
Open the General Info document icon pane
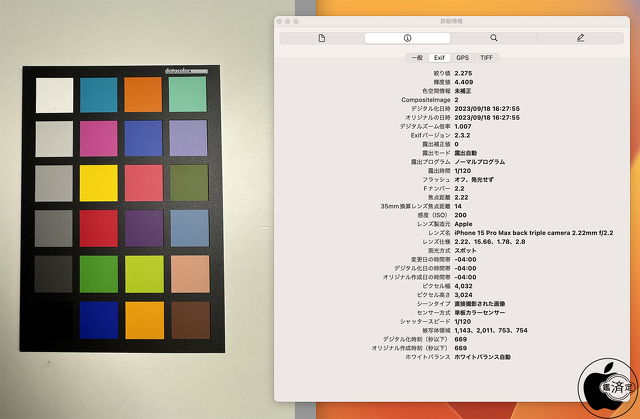point(321,38)
